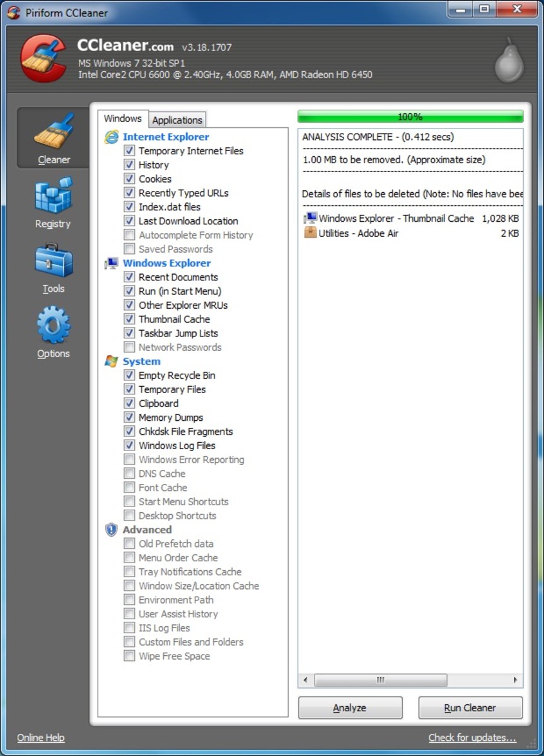Select the Windows tab
The height and width of the screenshot is (756, 544).
tap(123, 118)
